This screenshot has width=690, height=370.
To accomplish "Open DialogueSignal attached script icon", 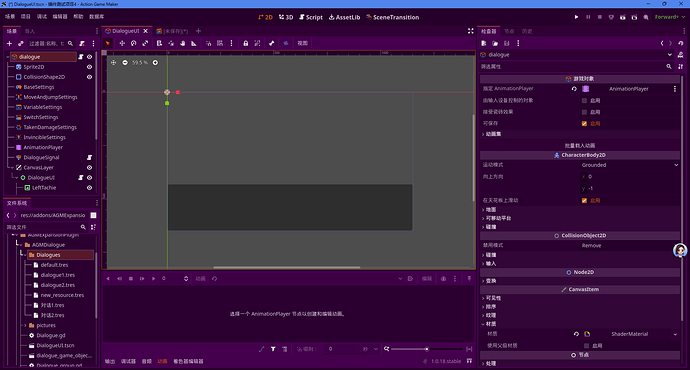I will click(89, 158).
